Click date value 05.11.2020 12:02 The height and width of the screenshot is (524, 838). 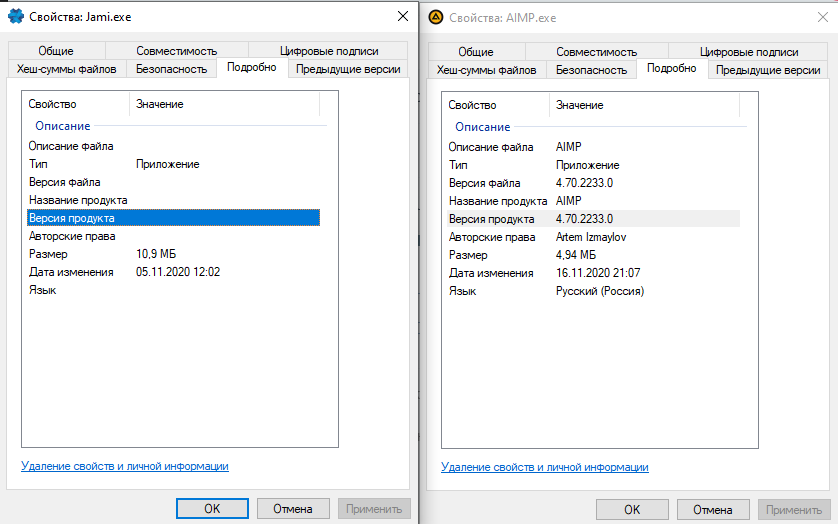point(178,272)
